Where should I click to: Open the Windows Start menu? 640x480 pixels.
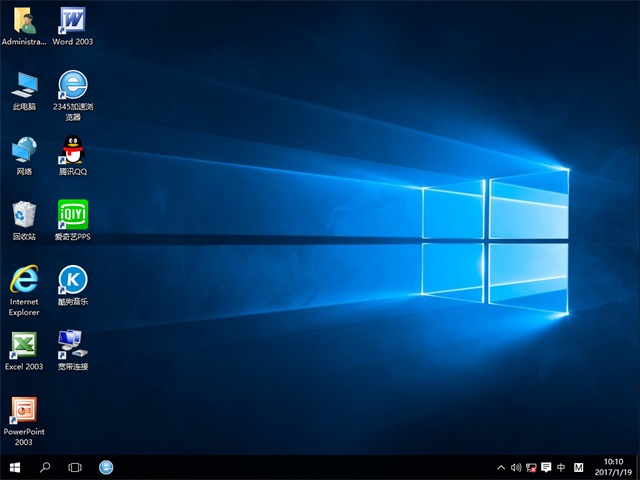click(15, 467)
